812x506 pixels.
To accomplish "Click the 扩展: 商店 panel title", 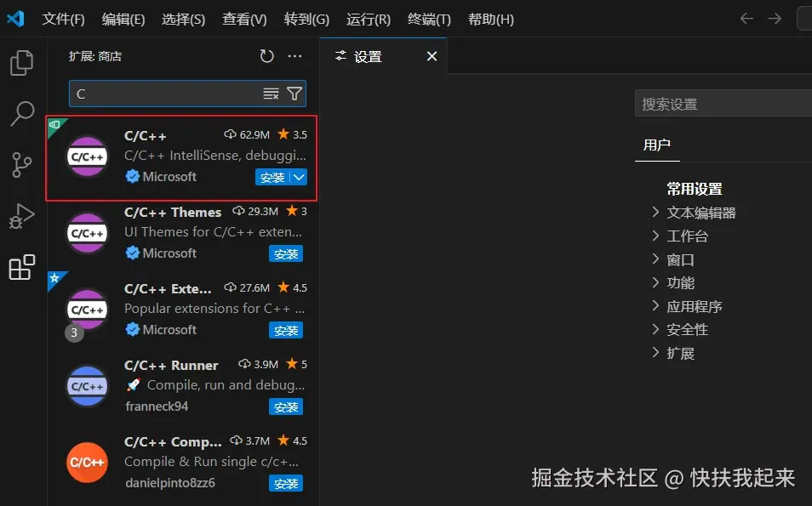I will pyautogui.click(x=95, y=56).
